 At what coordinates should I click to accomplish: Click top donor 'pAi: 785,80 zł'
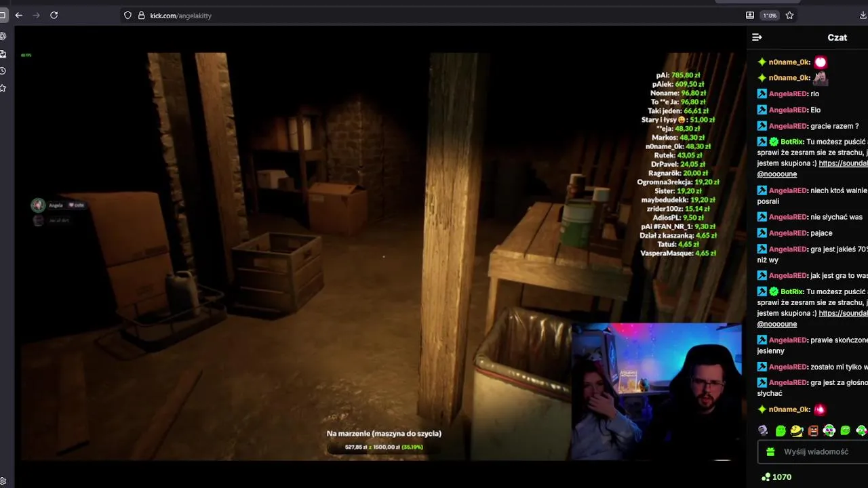coord(678,75)
